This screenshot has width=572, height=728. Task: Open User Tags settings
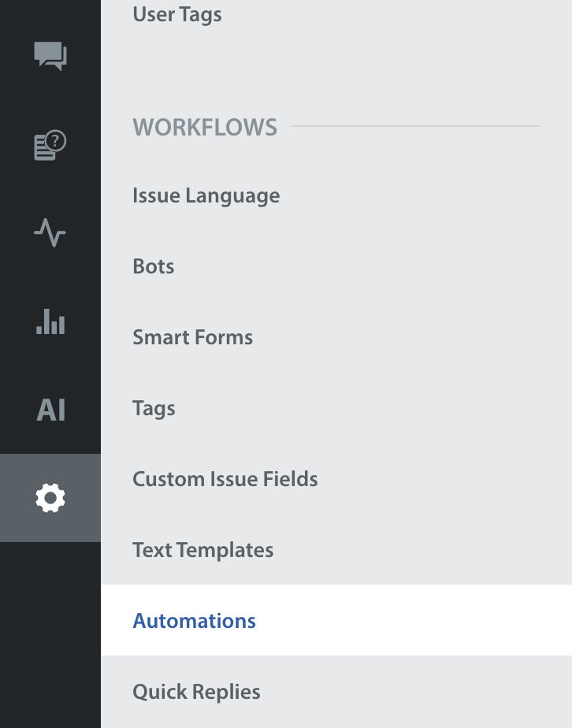(177, 14)
